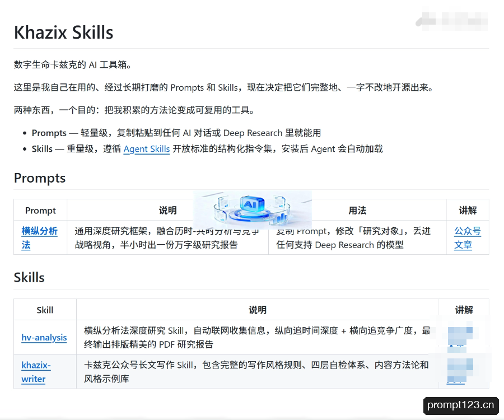This screenshot has width=504, height=420.
Task: Open the 横纵分析法 prompt link
Action: click(x=39, y=238)
